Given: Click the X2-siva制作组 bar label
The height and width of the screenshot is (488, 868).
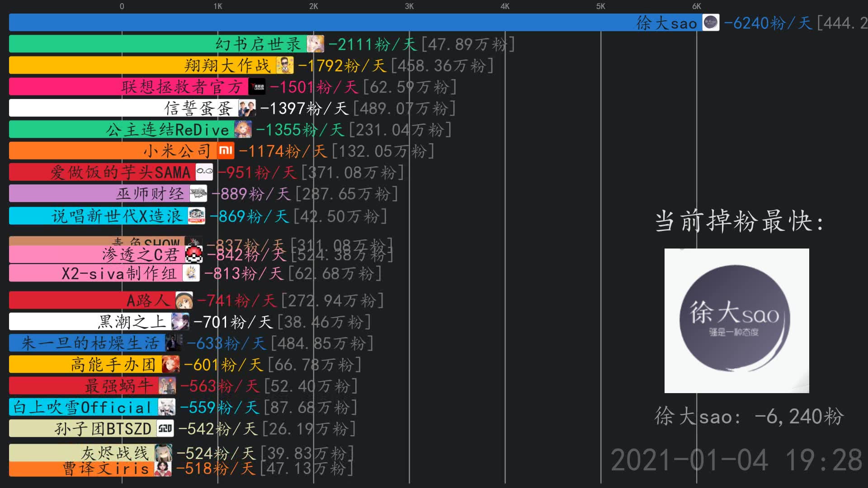Looking at the screenshot, I should 119,273.
